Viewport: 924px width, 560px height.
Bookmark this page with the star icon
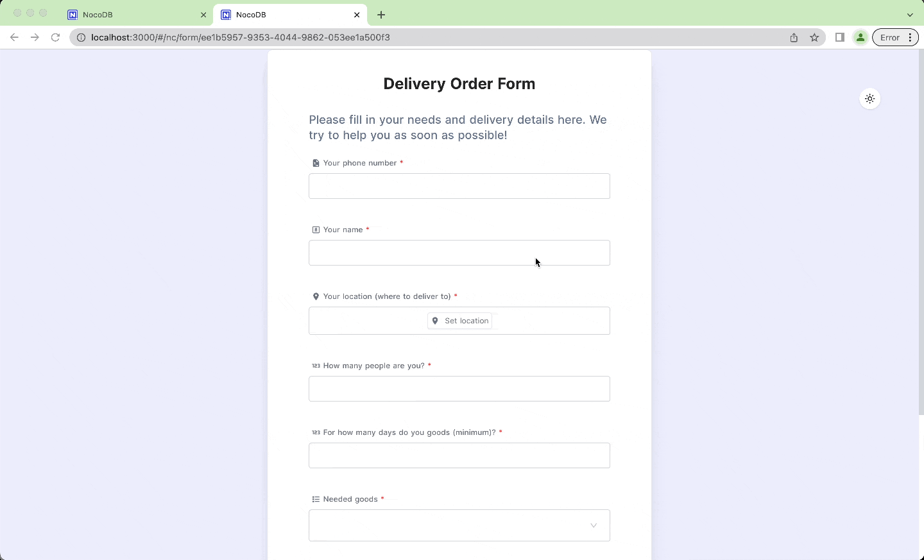(x=814, y=37)
